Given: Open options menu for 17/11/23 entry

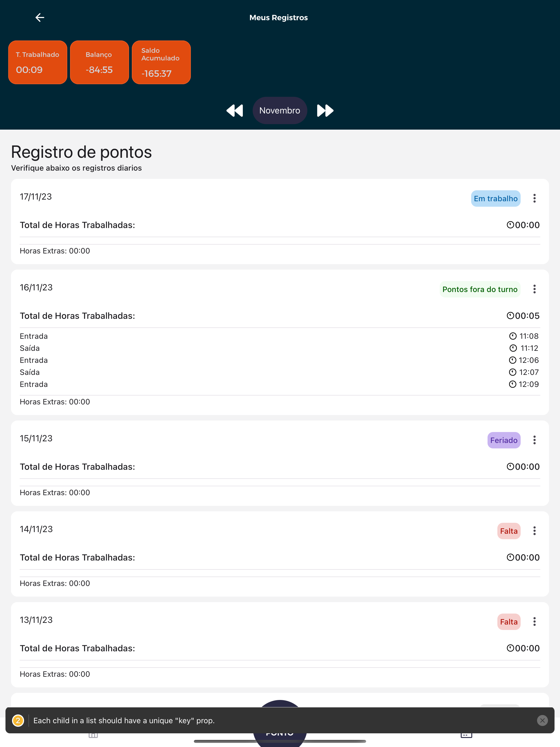Looking at the screenshot, I should pos(534,198).
